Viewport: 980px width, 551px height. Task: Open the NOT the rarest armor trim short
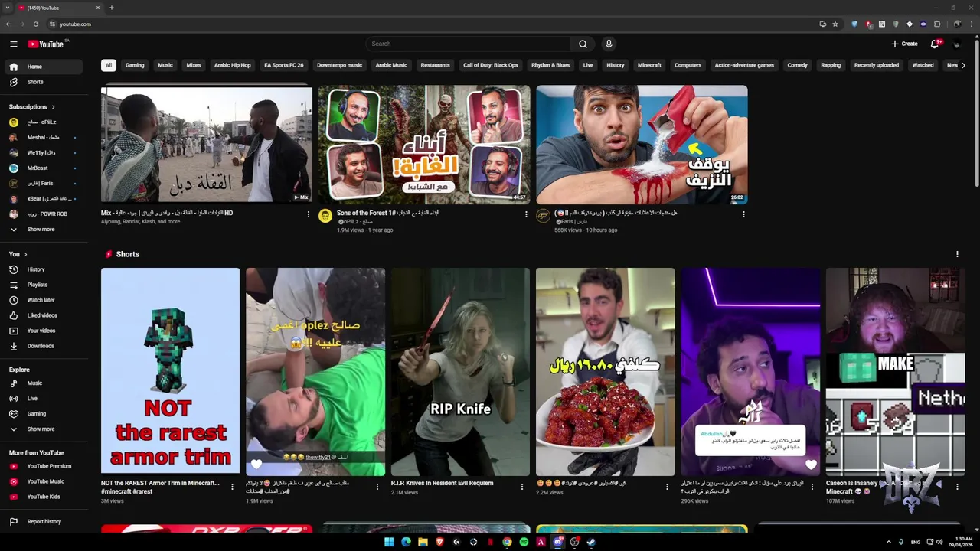[x=170, y=372]
